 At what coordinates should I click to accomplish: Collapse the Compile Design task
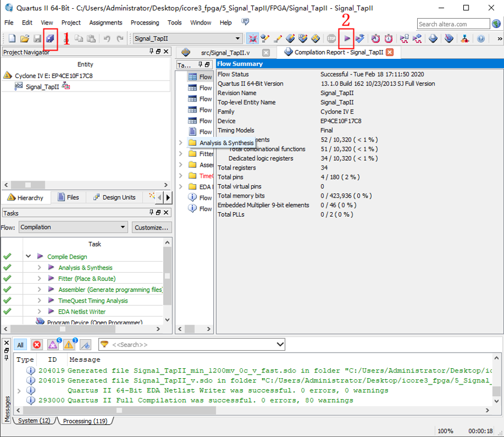[x=28, y=256]
